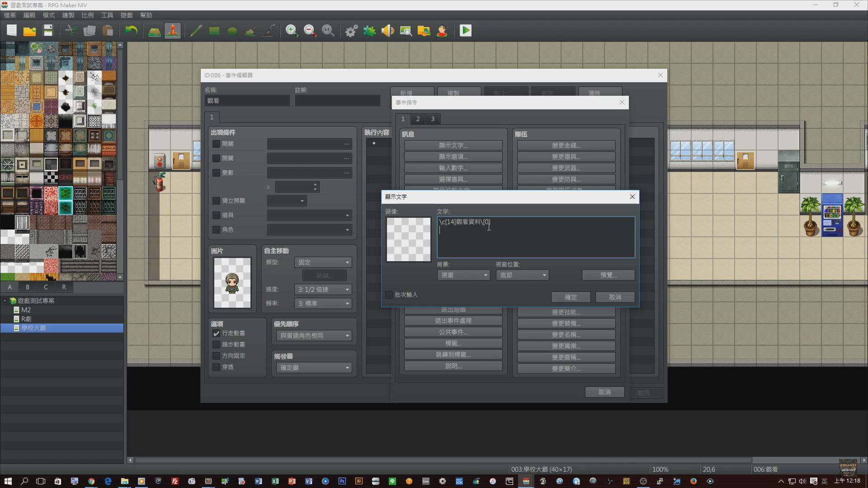Open the 背景 dropdown set to 視窗
Screen dimensions: 868x488
pyautogui.click(x=463, y=275)
